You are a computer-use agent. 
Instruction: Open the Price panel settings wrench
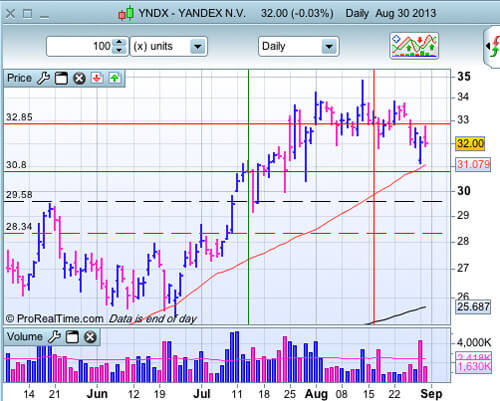coord(43,79)
